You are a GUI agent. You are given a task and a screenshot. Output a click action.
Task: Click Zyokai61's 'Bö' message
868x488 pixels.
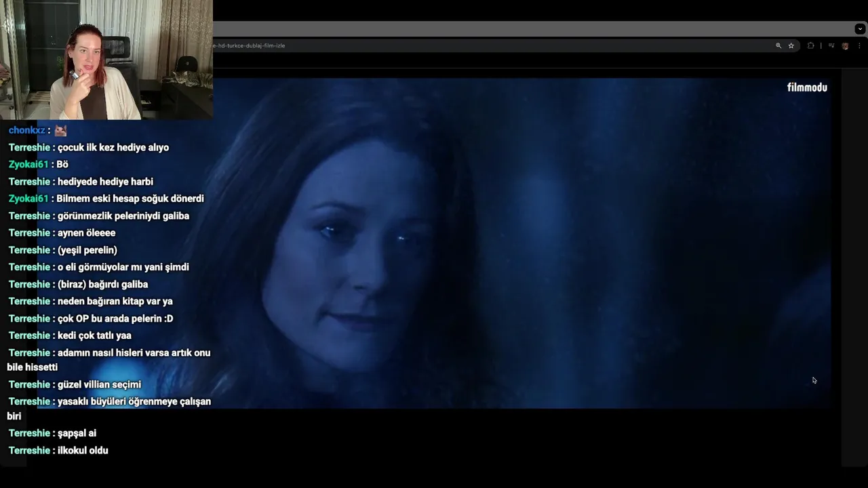pos(62,165)
